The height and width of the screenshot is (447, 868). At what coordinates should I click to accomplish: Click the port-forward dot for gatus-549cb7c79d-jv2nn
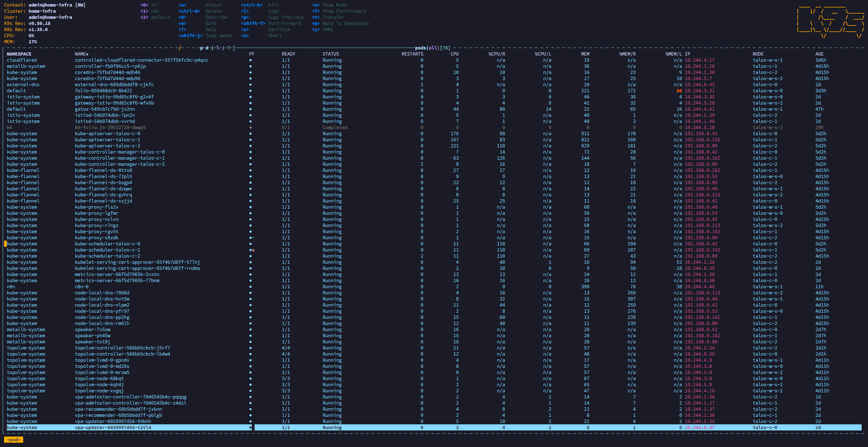pyautogui.click(x=250, y=109)
